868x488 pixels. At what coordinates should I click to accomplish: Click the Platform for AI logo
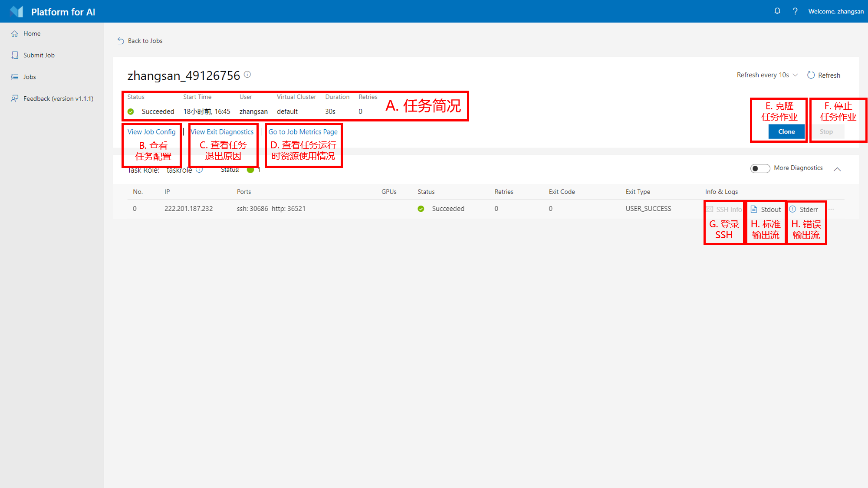pyautogui.click(x=16, y=12)
